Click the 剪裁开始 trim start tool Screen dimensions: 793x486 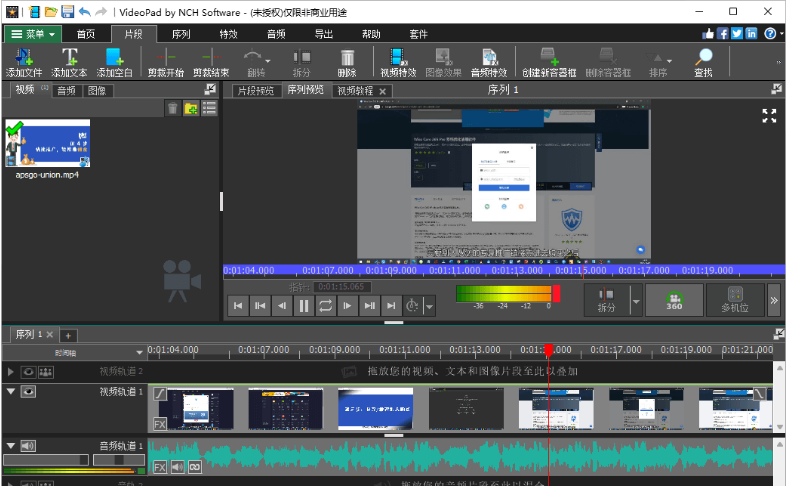pyautogui.click(x=166, y=62)
